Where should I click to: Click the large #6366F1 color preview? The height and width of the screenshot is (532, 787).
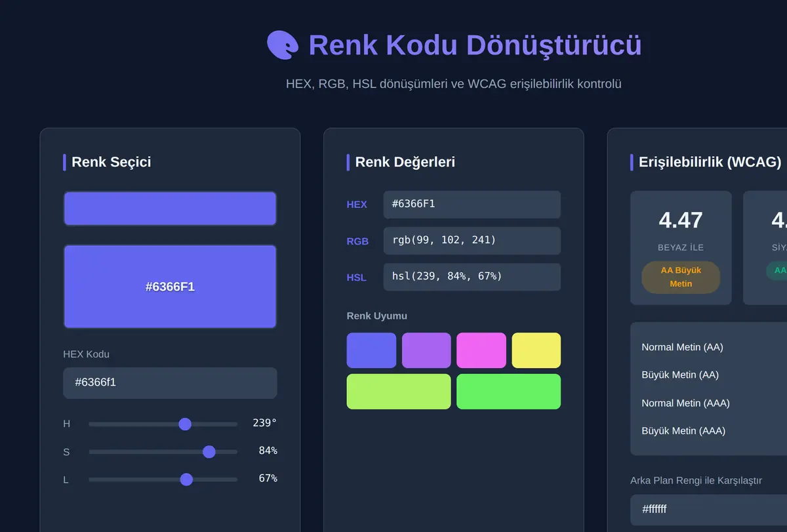(170, 287)
